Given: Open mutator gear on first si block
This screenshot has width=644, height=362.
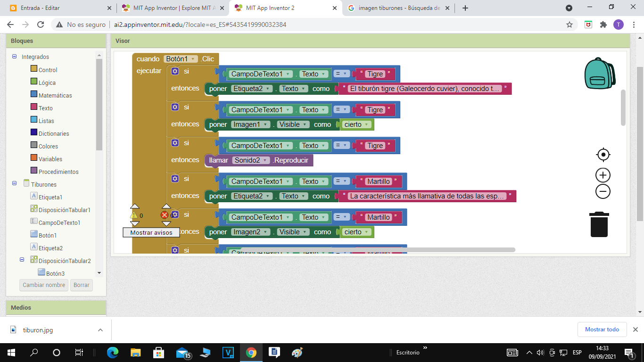Looking at the screenshot, I should (x=175, y=71).
